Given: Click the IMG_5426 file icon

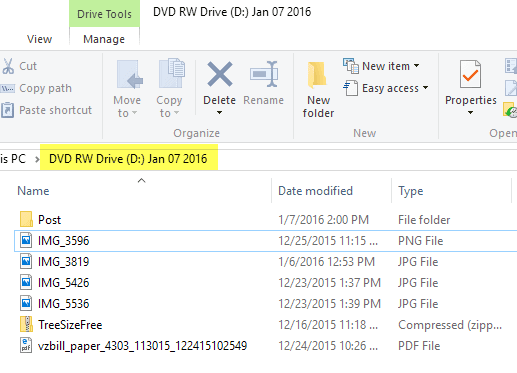Looking at the screenshot, I should (26, 282).
